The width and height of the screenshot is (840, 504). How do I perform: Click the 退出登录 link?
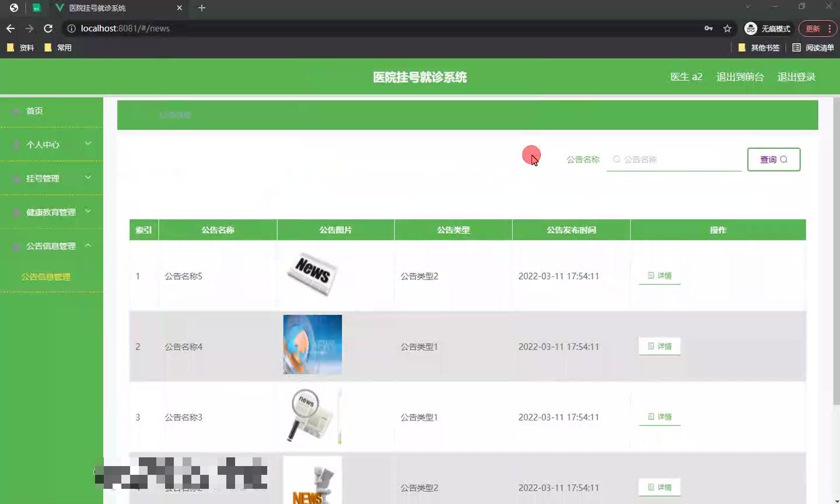coord(796,76)
